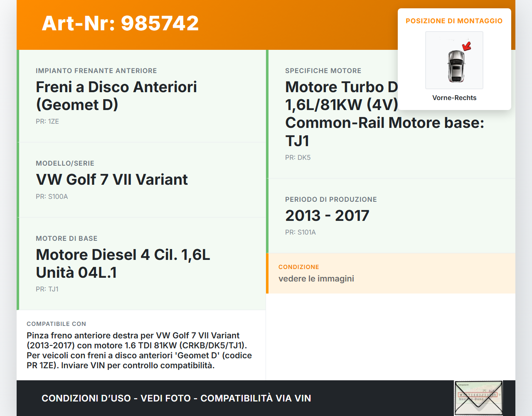This screenshot has width=532, height=416.
Task: Select the red arrow marker on the car
Action: (466, 46)
